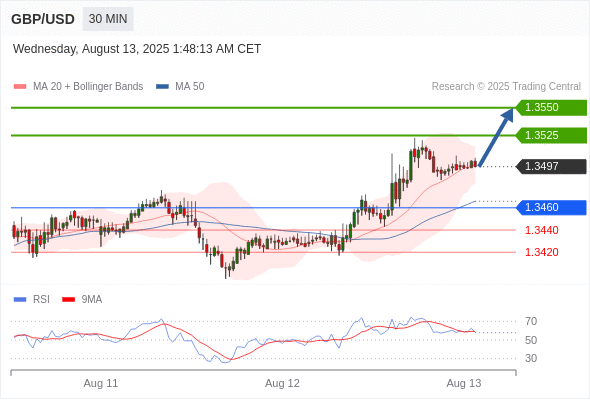Select the 1.3525 green resistance tag
Image resolution: width=590 pixels, height=400 pixels.
(551, 135)
